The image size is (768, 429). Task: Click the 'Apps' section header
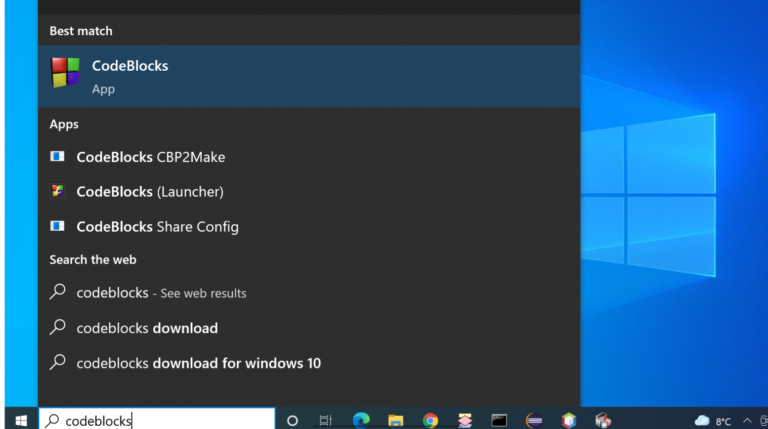[64, 124]
